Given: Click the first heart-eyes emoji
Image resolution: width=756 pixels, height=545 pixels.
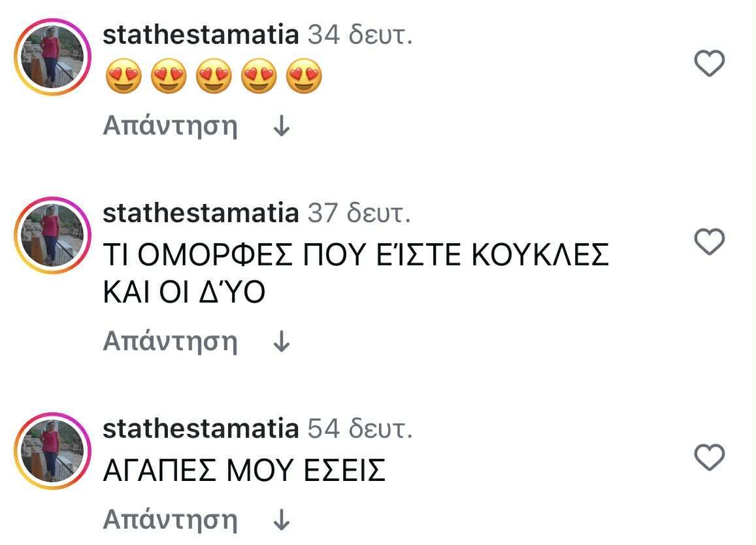Looking at the screenshot, I should click(x=123, y=77).
